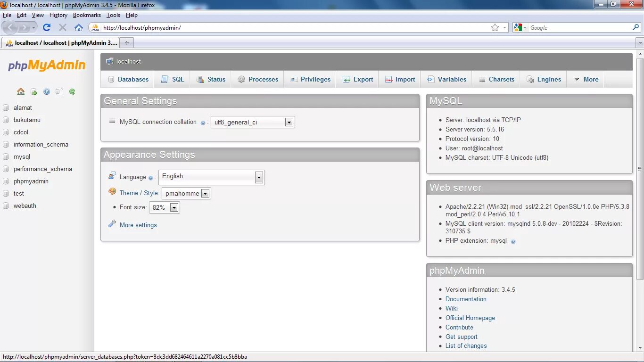Viewport: 644px width, 362px height.
Task: Open the Firefox Tools menu
Action: 113,15
